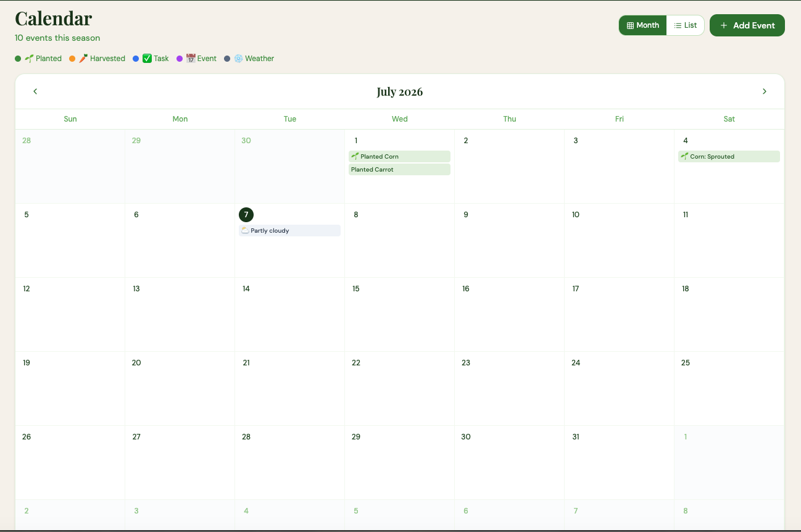This screenshot has width=801, height=532.
Task: Click the seedling icon on Corn: Sprouted
Action: (684, 157)
